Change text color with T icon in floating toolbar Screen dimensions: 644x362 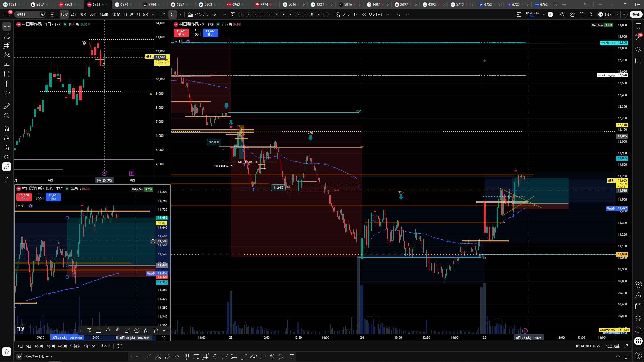point(99,330)
